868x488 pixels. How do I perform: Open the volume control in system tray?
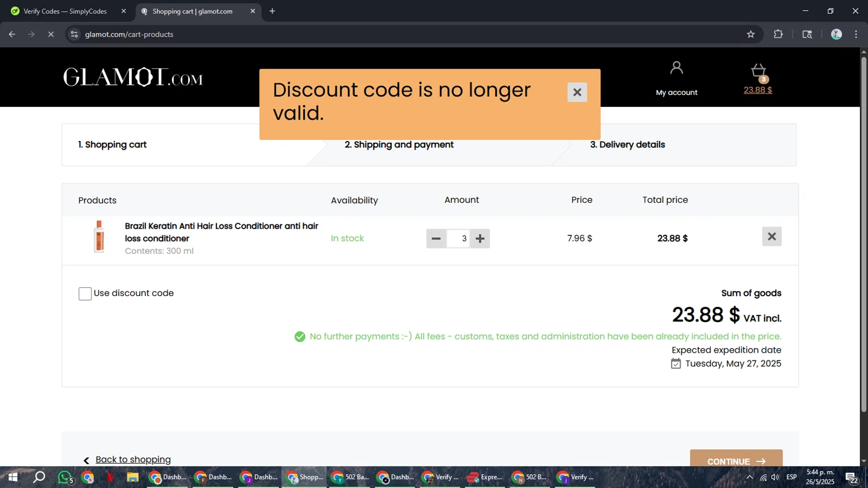click(x=775, y=477)
